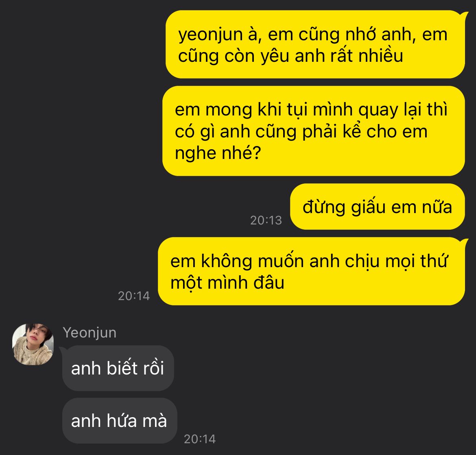Click the word 'yeonjun' in the first message
This screenshot has width=476, height=455.
click(x=211, y=35)
